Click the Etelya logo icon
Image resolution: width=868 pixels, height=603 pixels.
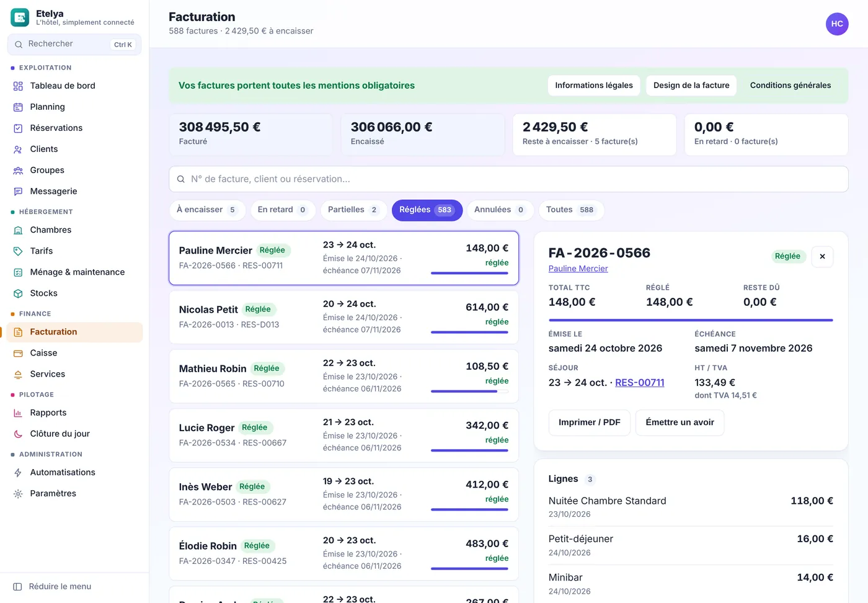pyautogui.click(x=20, y=17)
